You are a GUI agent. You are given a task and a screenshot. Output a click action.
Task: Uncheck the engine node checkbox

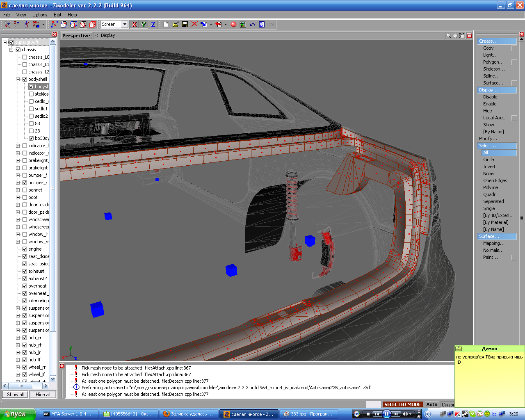pyautogui.click(x=25, y=249)
